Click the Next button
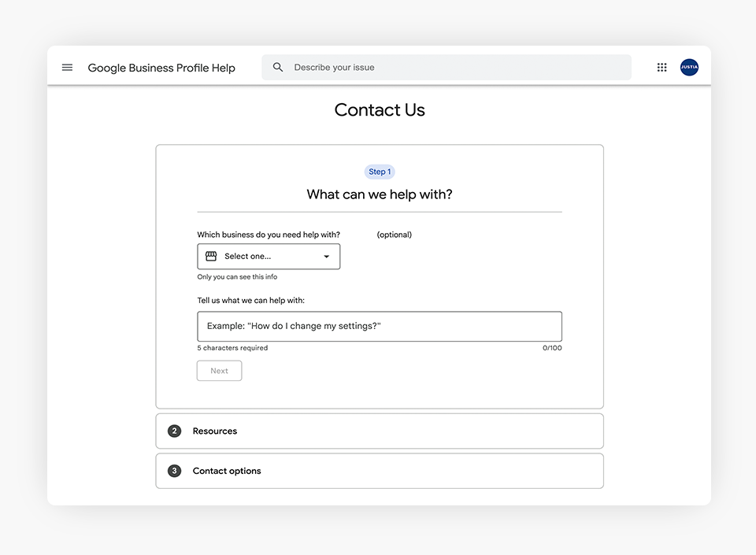 219,371
